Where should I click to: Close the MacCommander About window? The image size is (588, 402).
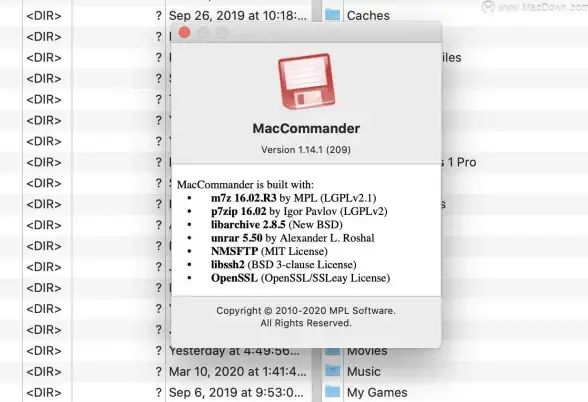coord(184,33)
